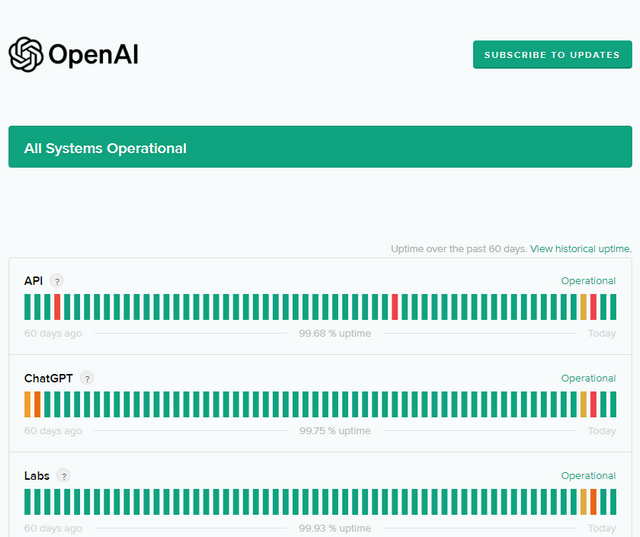
Task: Open View historical uptime link
Action: pyautogui.click(x=580, y=249)
